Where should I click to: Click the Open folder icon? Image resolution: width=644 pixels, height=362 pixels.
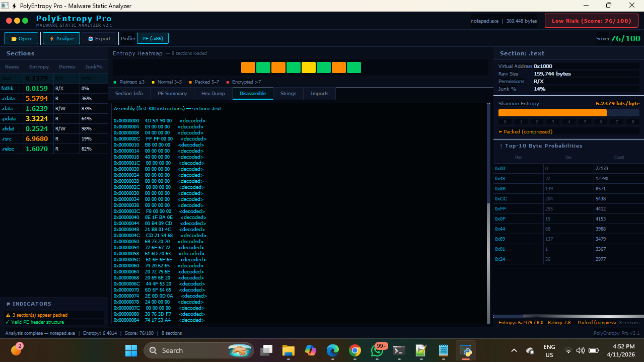coord(14,38)
